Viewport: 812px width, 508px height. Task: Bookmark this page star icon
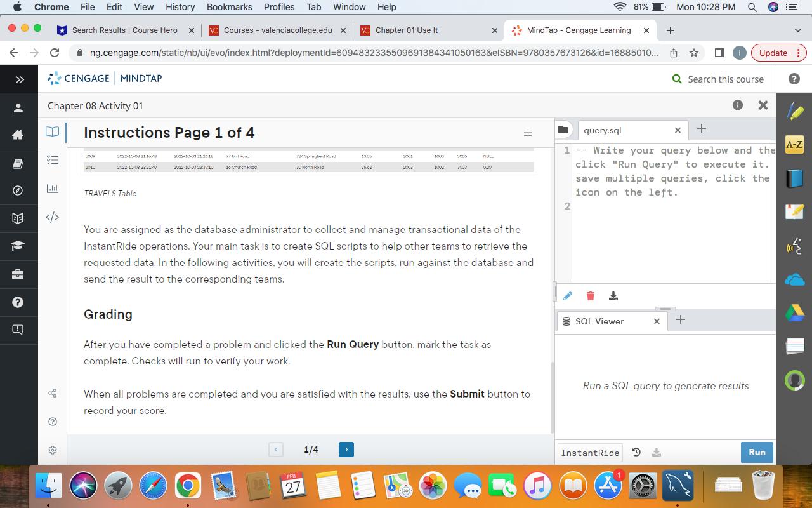tap(694, 53)
